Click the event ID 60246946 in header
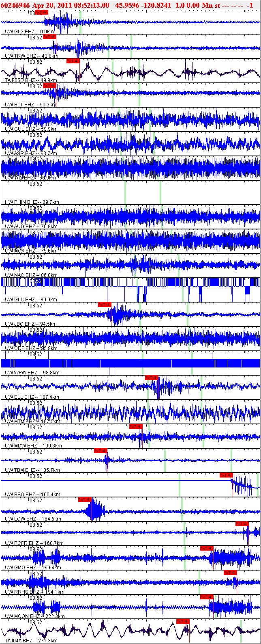The width and height of the screenshot is (261, 644). [x=15, y=5]
